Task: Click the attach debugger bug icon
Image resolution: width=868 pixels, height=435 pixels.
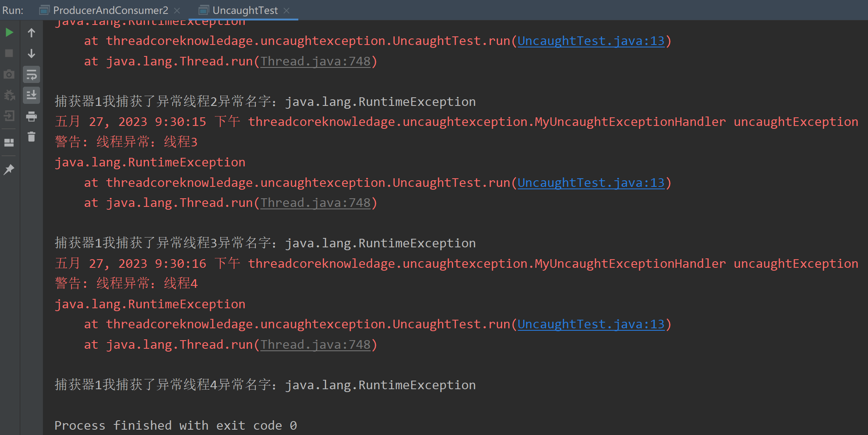Action: click(x=9, y=95)
